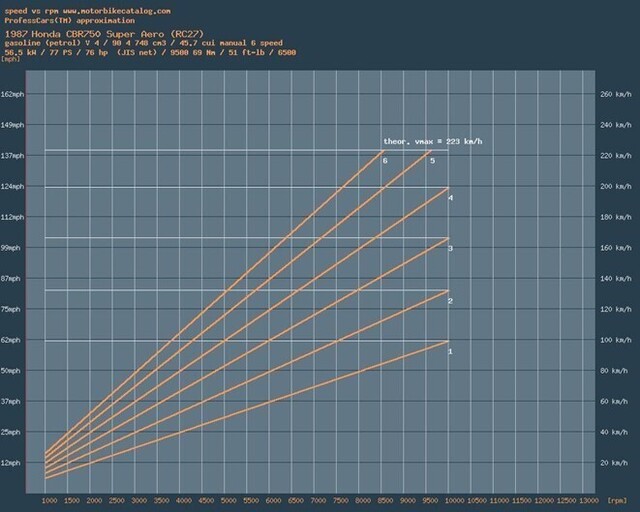640x512 pixels.
Task: Select the gear 3 line label
Action: pyautogui.click(x=451, y=247)
